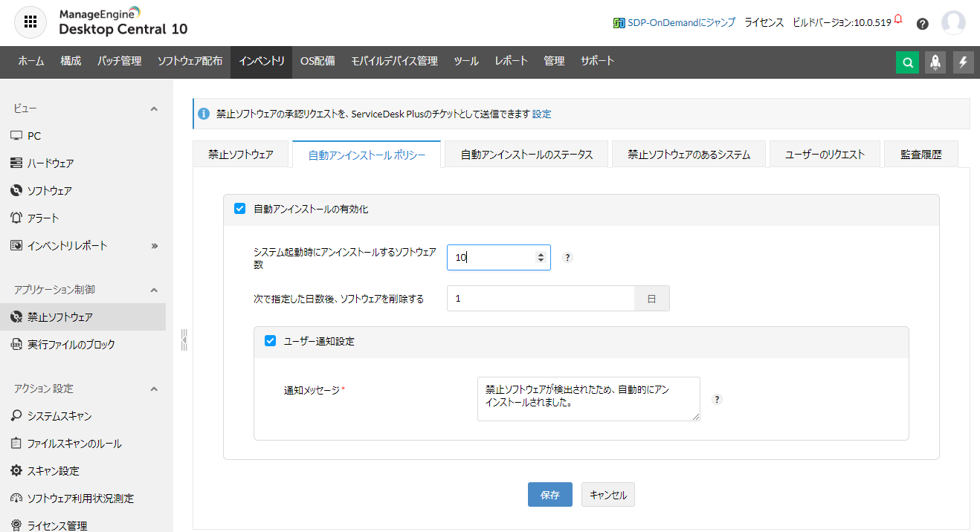The image size is (980, 532).
Task: Disable the 自動アンインストールの有効化 checkbox
Action: click(x=239, y=209)
